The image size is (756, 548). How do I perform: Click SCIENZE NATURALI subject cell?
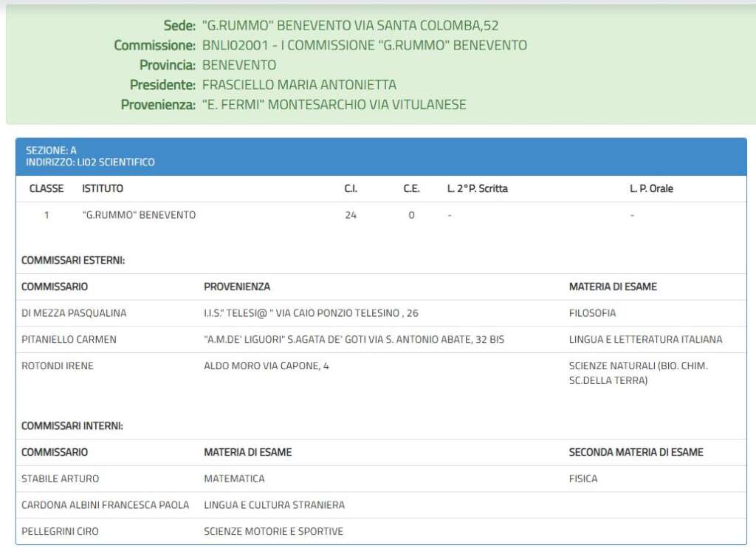pyautogui.click(x=639, y=374)
